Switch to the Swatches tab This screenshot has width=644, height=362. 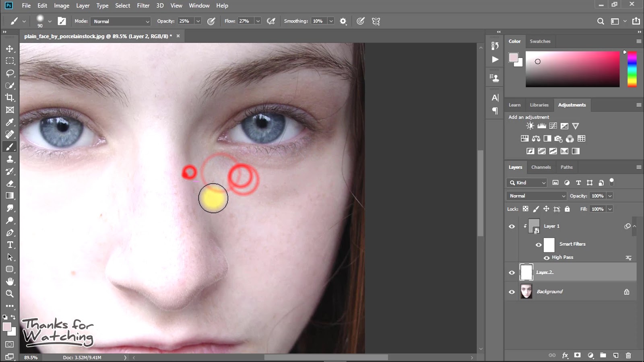pos(540,41)
